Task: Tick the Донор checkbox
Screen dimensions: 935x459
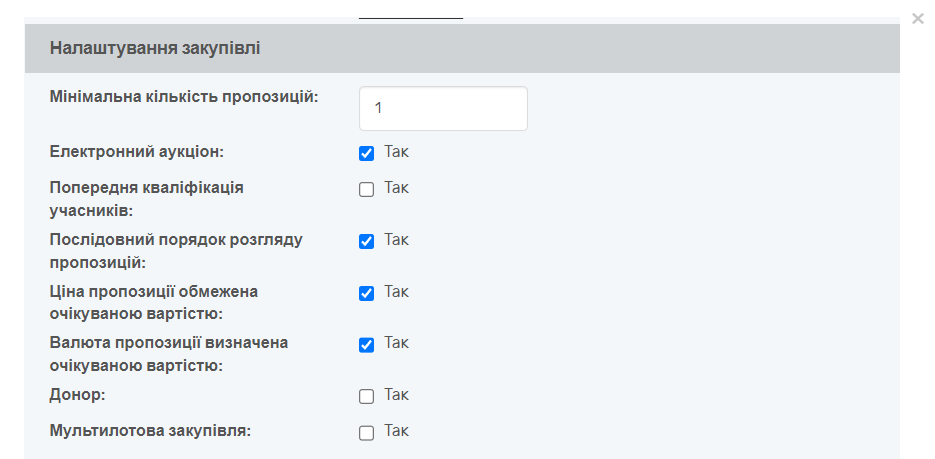Action: (x=366, y=396)
